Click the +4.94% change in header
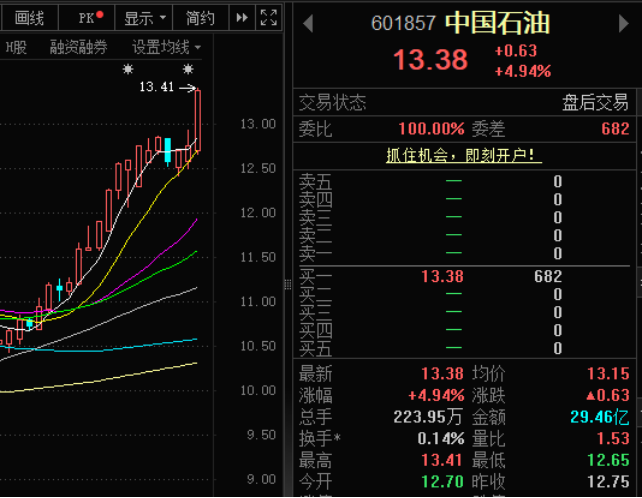 point(523,72)
